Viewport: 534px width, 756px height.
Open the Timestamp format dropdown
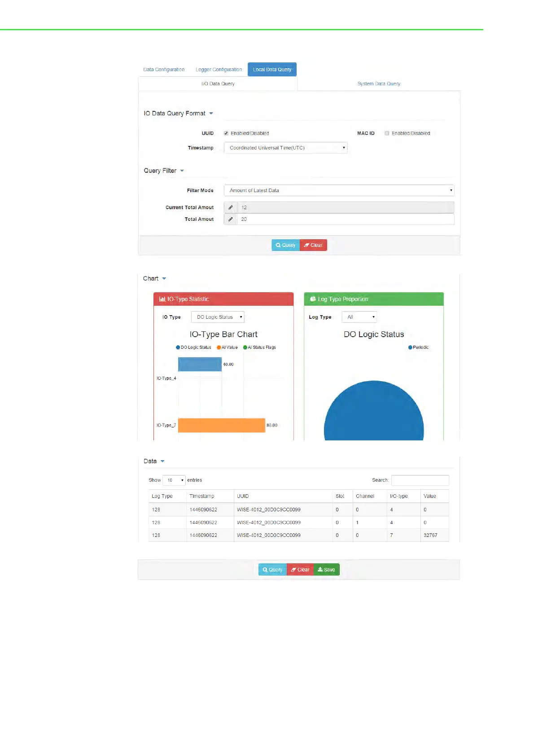click(x=285, y=148)
